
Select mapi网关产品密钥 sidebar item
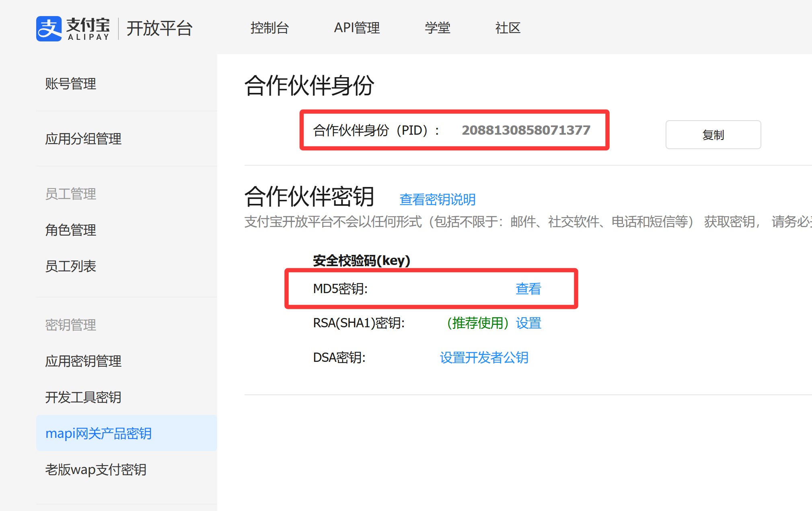pos(99,433)
